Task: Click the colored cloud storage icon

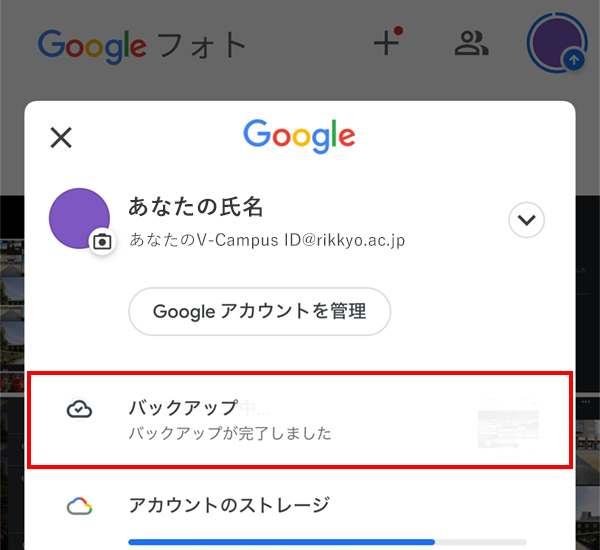Action: [x=79, y=506]
